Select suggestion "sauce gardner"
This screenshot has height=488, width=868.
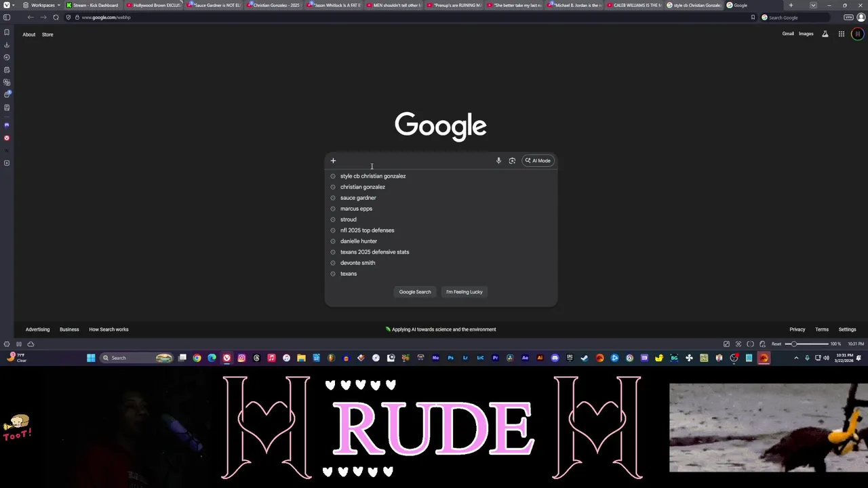click(358, 198)
